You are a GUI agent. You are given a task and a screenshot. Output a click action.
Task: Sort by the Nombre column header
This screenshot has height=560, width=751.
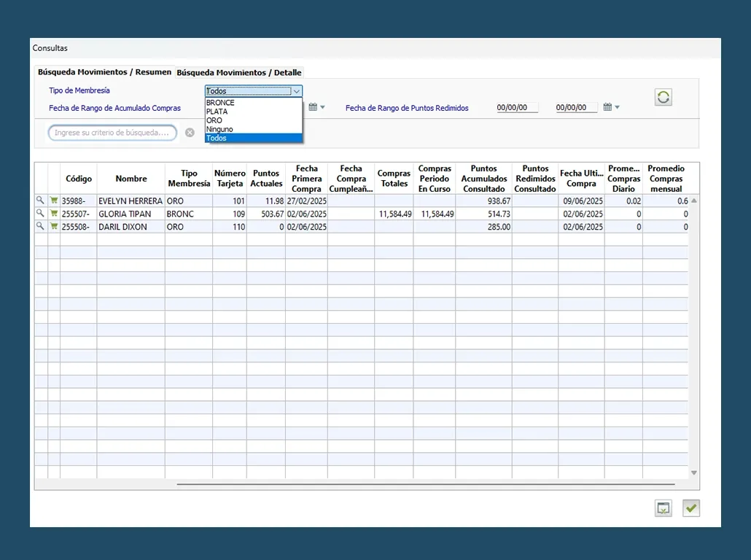pyautogui.click(x=131, y=179)
